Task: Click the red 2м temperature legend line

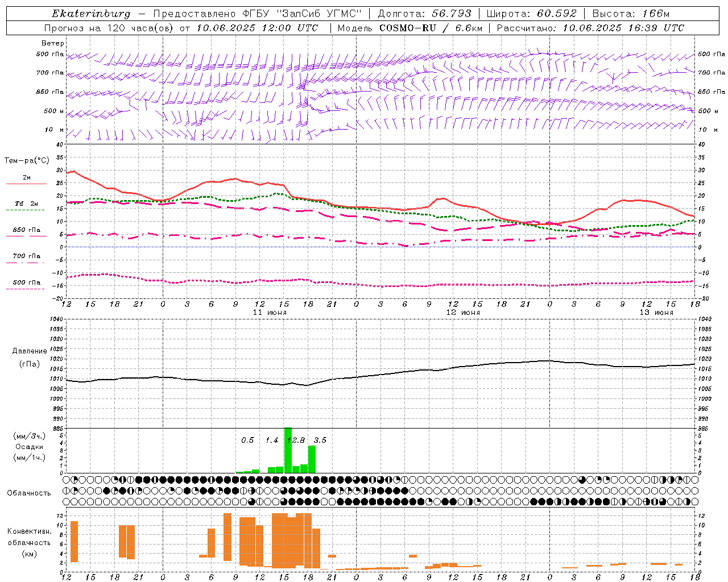Action: point(26,184)
